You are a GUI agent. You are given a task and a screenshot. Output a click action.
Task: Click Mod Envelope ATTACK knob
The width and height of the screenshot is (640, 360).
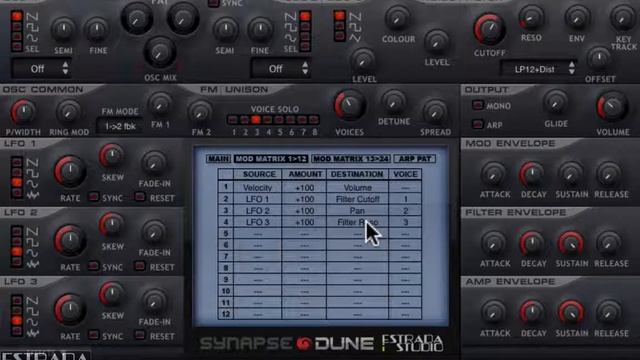pyautogui.click(x=494, y=174)
